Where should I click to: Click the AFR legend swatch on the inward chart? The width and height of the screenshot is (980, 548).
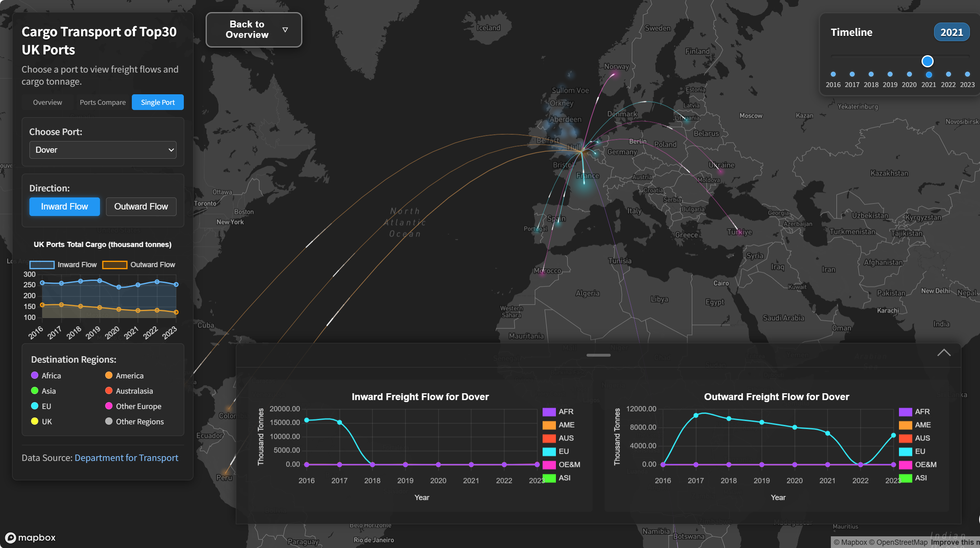pos(549,411)
